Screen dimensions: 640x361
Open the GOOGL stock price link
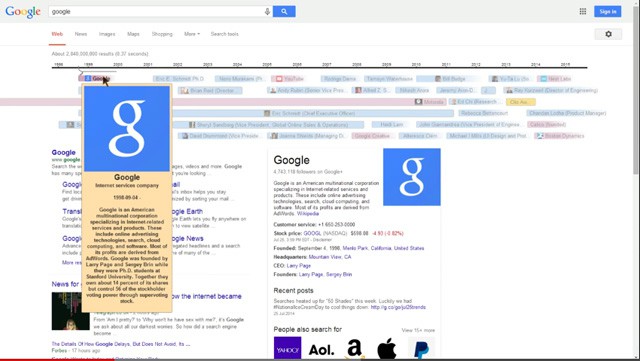(312, 233)
